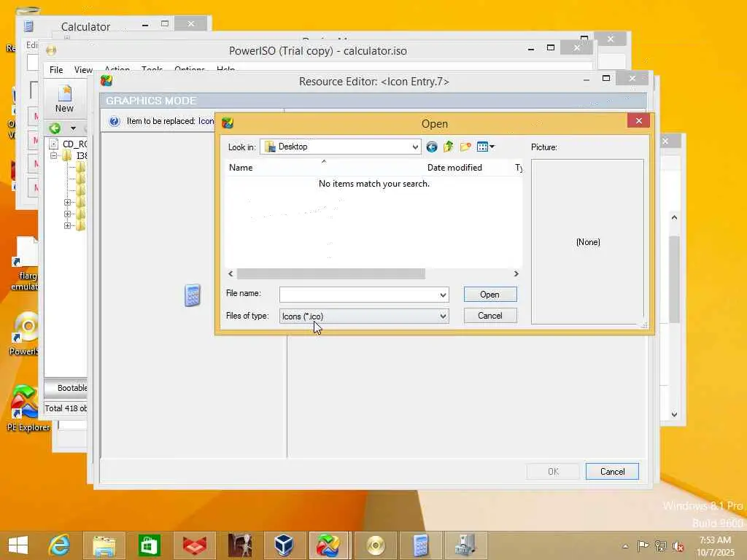Click the Calculator window title icon
The width and height of the screenshot is (747, 560).
28,26
